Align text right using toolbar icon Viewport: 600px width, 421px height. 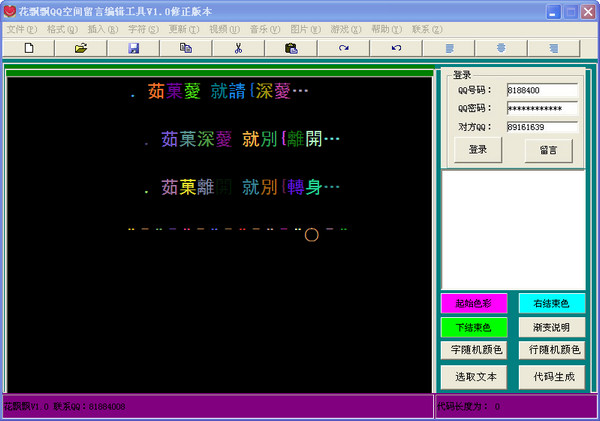(x=554, y=48)
